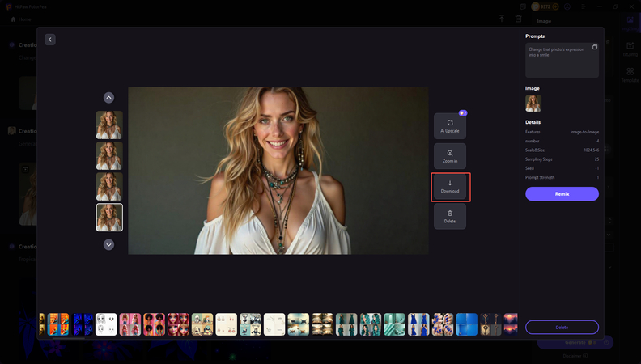Open the solid blue abstract thumbnail
The height and width of the screenshot is (364, 641).
coord(466,324)
